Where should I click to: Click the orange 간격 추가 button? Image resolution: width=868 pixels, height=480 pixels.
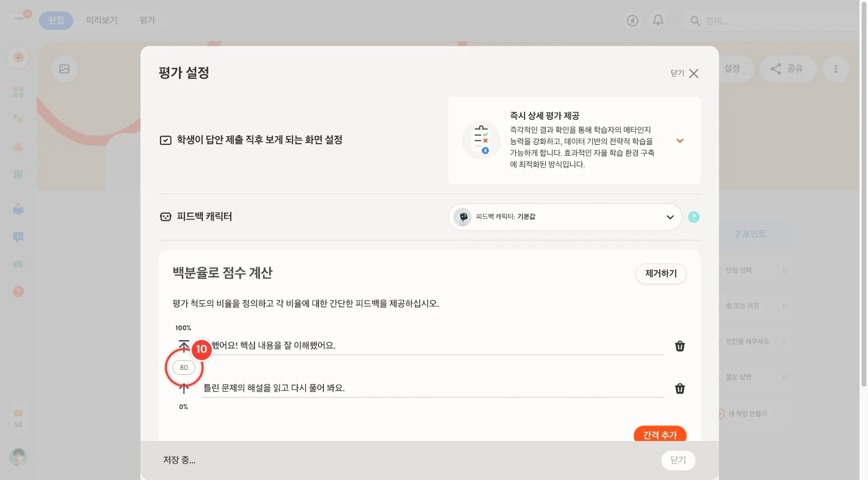click(x=660, y=434)
